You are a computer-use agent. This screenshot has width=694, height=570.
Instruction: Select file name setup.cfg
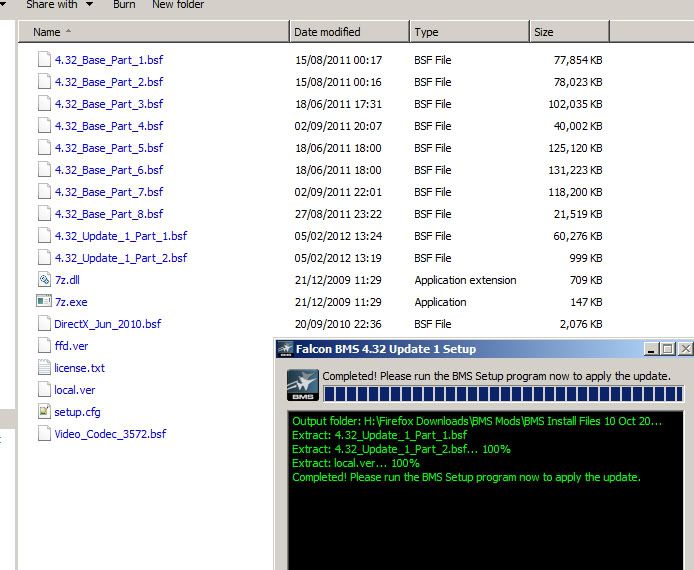(x=77, y=412)
